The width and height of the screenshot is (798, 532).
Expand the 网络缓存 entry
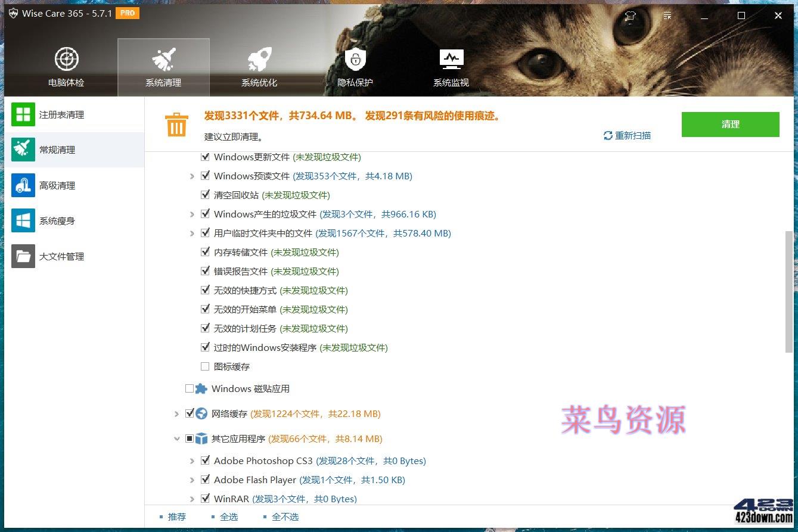pos(176,413)
